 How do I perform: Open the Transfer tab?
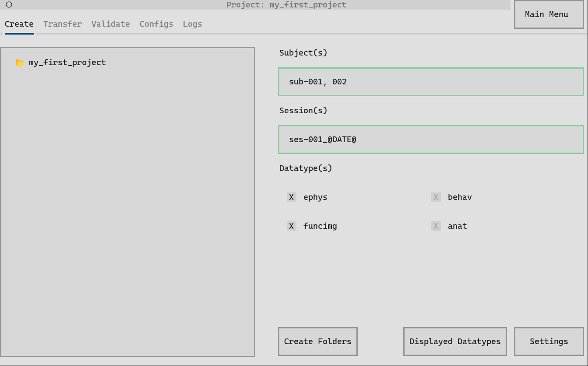(62, 24)
